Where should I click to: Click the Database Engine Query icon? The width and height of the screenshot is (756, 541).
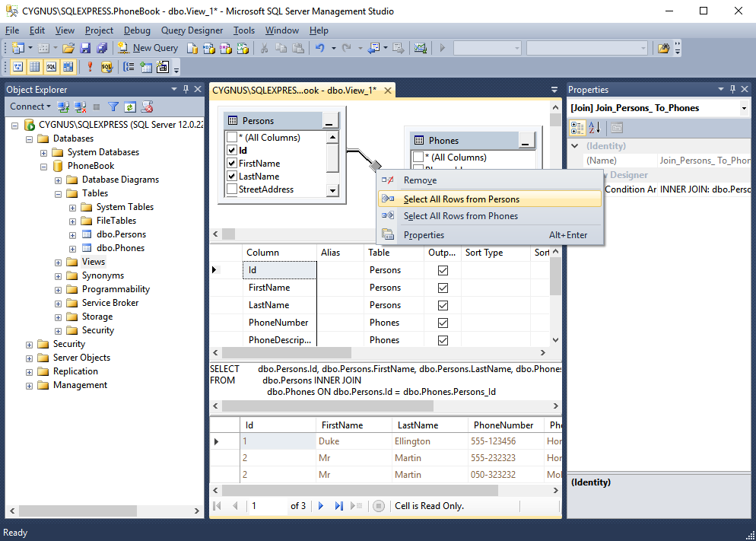coord(192,48)
